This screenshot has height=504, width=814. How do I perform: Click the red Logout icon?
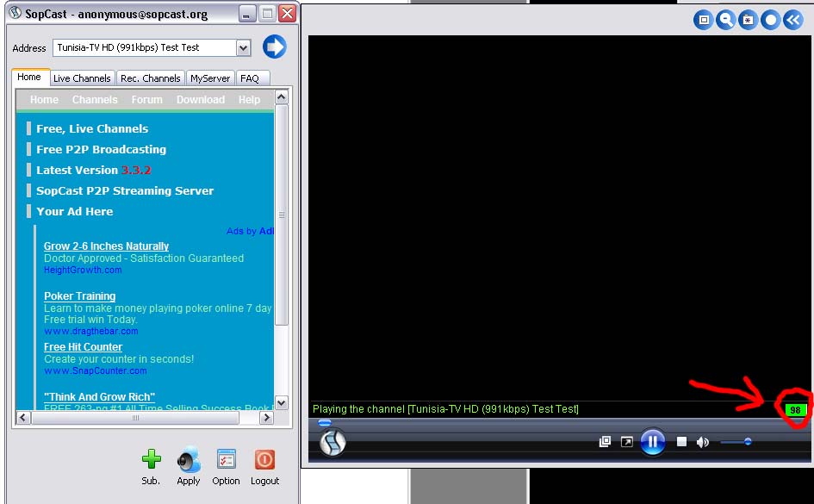[264, 460]
